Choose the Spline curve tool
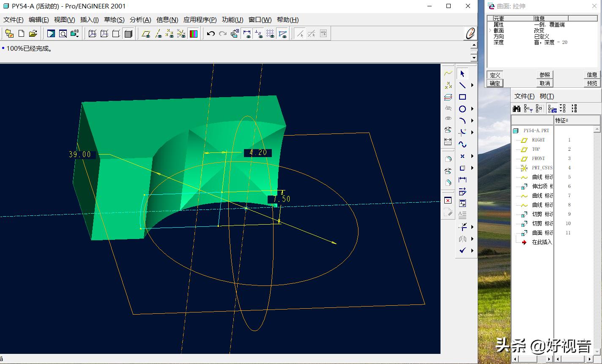Image resolution: width=602 pixels, height=364 pixels. 462,144
